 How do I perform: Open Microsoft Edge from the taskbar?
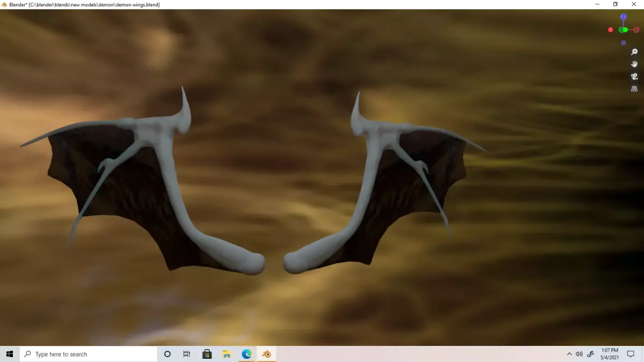click(x=246, y=354)
